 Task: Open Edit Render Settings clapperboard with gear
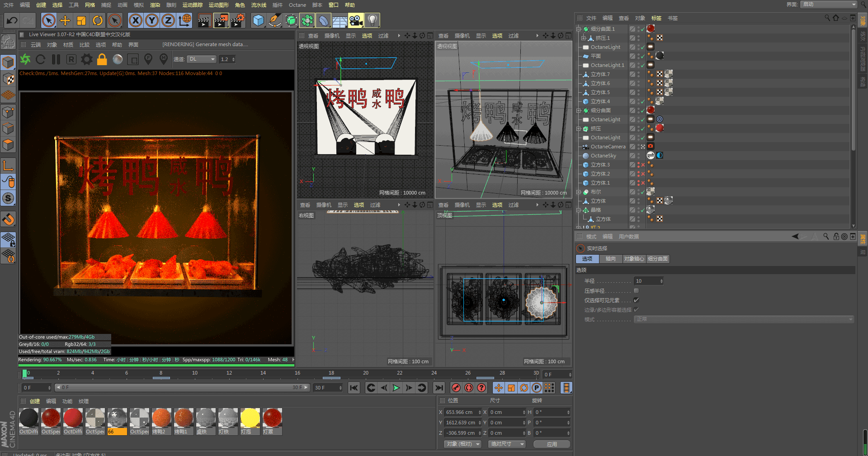[x=238, y=20]
